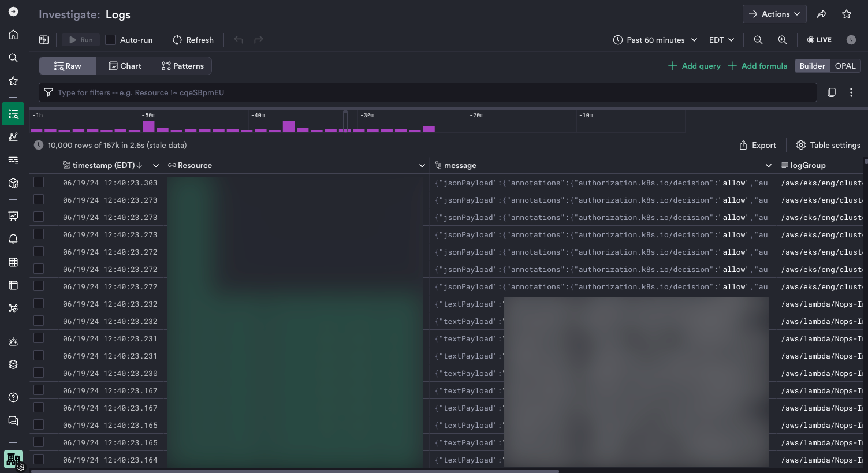
Task: Click the tall histogram bar near -50m
Action: (148, 126)
